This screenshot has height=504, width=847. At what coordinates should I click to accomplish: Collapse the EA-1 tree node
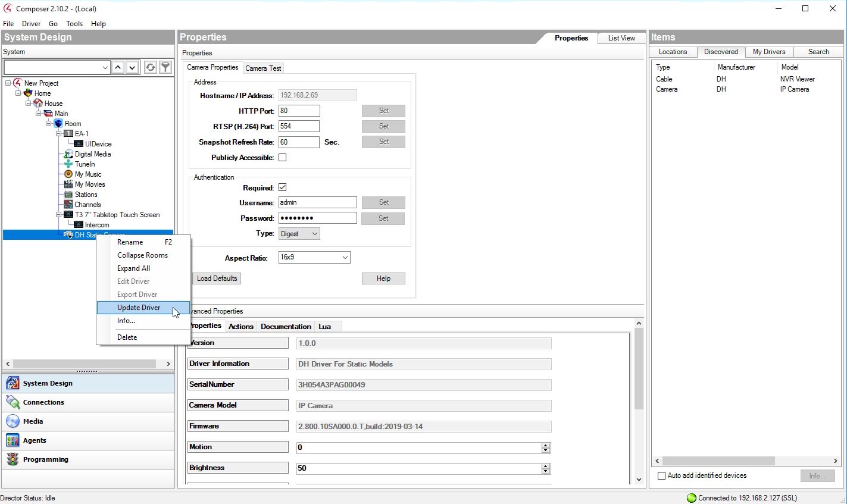59,134
